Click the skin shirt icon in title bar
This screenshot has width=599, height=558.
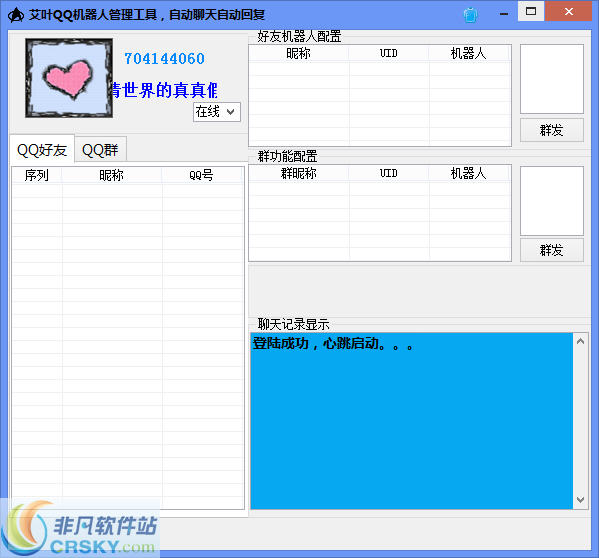pyautogui.click(x=470, y=15)
